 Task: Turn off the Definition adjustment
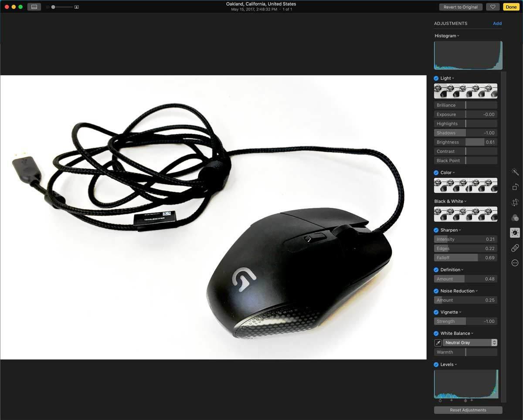tap(436, 270)
